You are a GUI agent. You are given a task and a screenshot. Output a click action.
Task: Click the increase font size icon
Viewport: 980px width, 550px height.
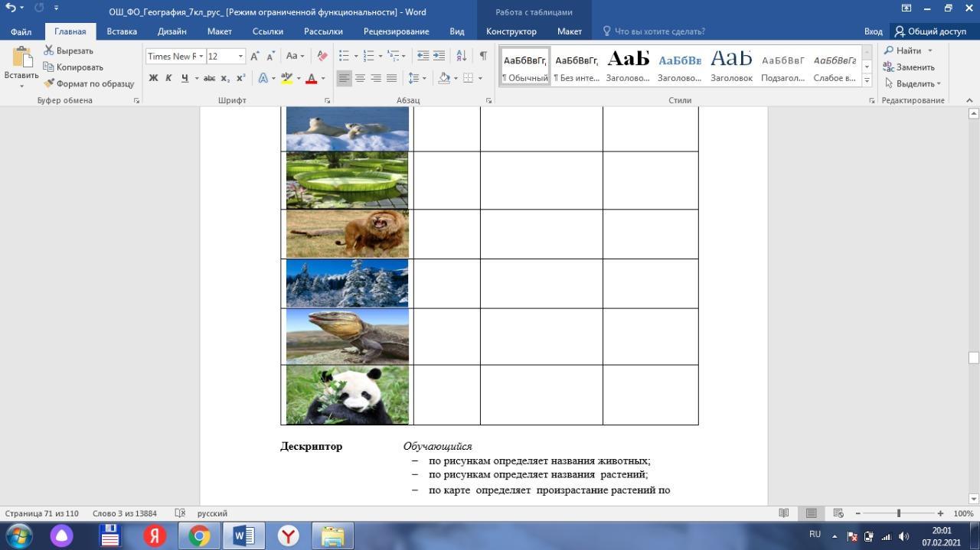(x=255, y=56)
